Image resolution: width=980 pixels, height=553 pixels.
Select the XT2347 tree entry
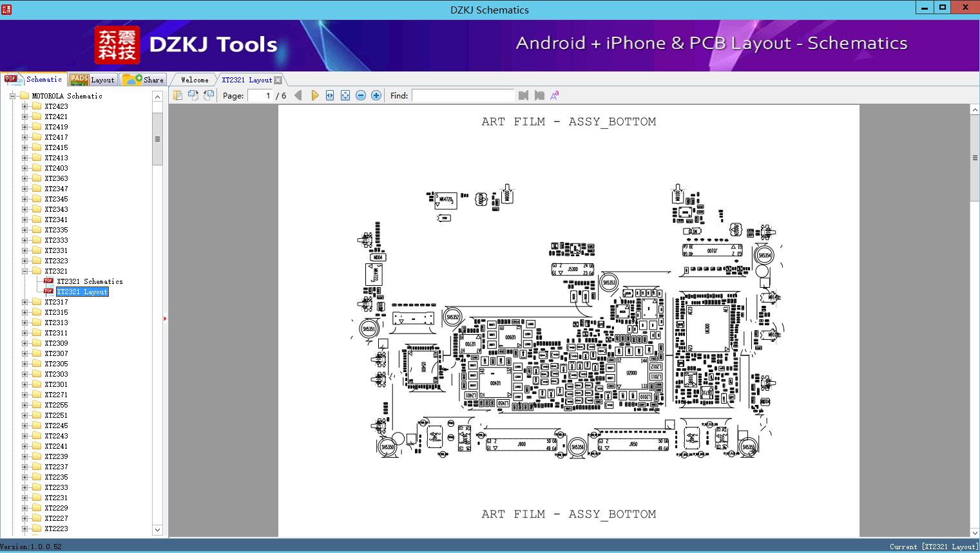(56, 189)
